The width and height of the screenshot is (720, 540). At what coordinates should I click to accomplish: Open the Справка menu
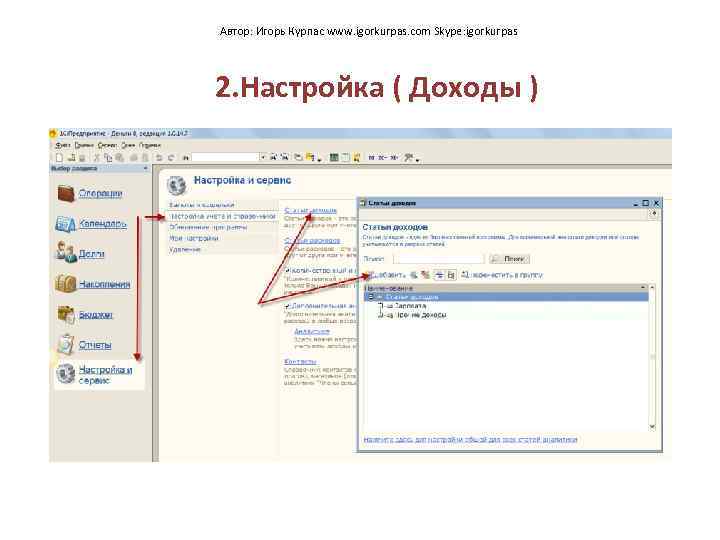tap(150, 145)
